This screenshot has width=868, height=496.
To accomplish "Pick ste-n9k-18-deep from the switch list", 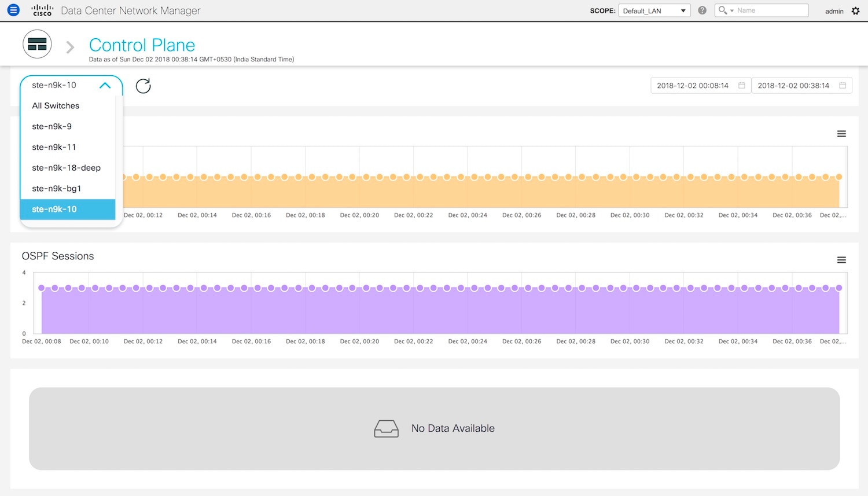I will point(68,168).
